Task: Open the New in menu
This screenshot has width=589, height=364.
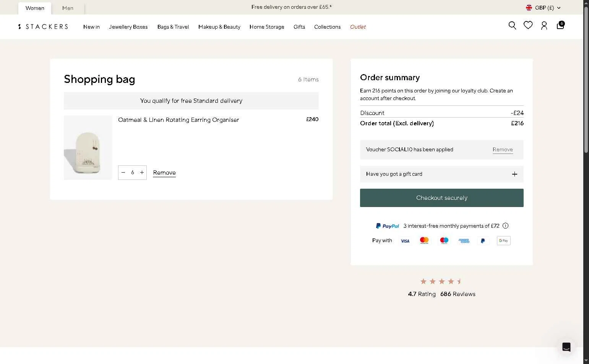Action: coord(91,27)
